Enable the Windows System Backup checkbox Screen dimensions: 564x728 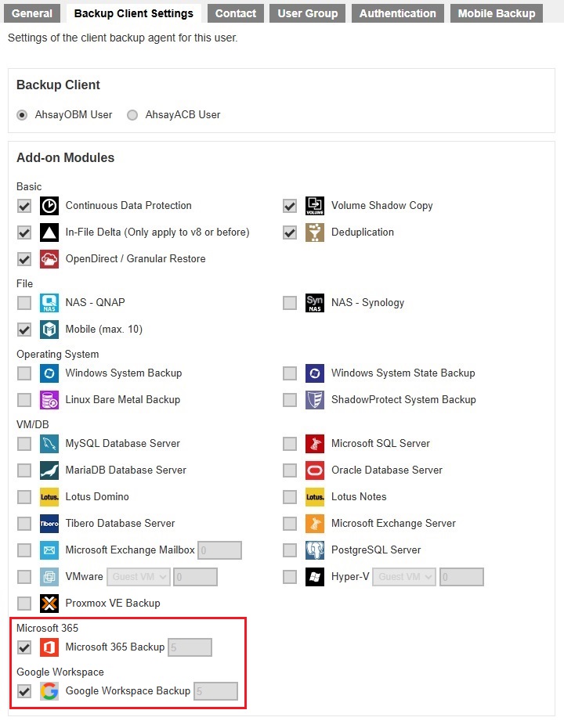click(x=24, y=373)
